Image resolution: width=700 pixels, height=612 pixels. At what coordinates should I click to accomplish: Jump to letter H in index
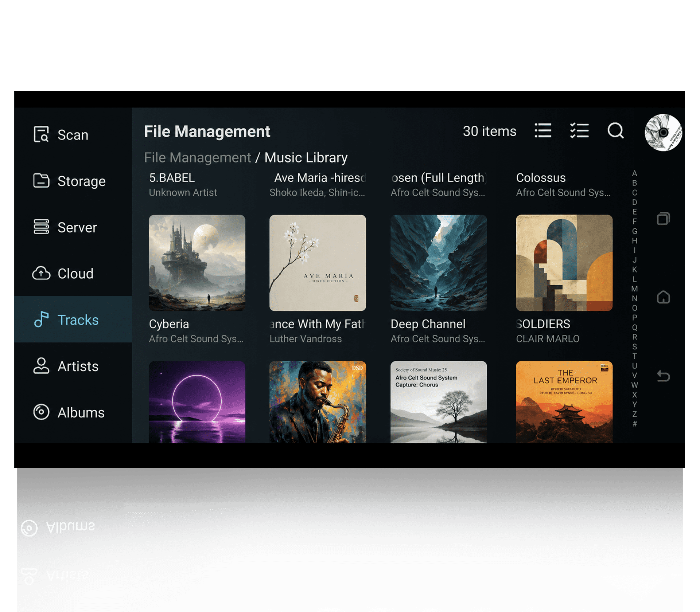pyautogui.click(x=634, y=240)
